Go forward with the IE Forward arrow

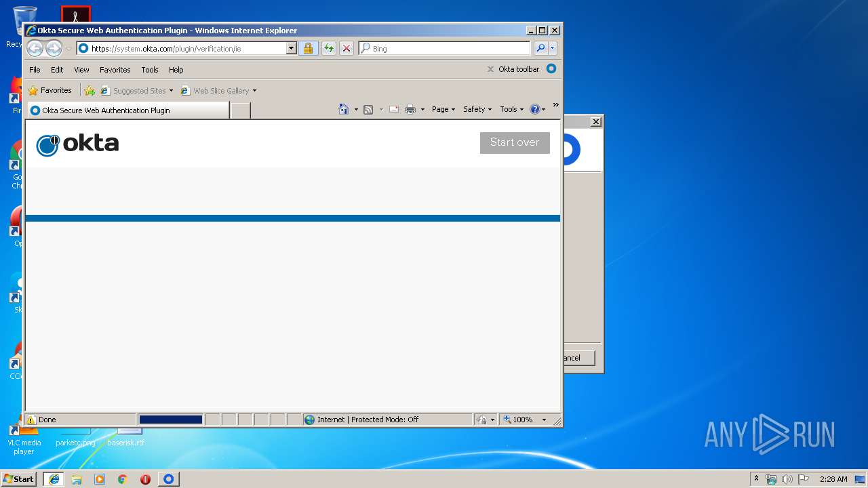[x=54, y=48]
